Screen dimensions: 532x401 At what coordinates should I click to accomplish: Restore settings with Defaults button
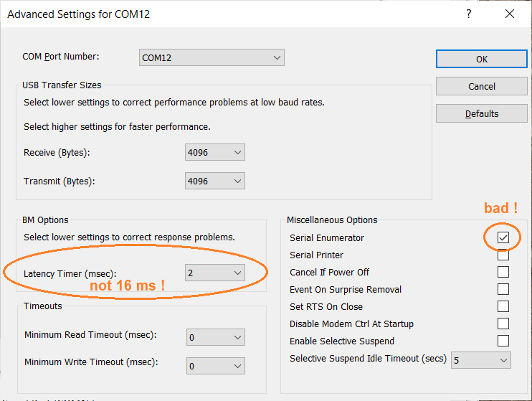tap(481, 113)
